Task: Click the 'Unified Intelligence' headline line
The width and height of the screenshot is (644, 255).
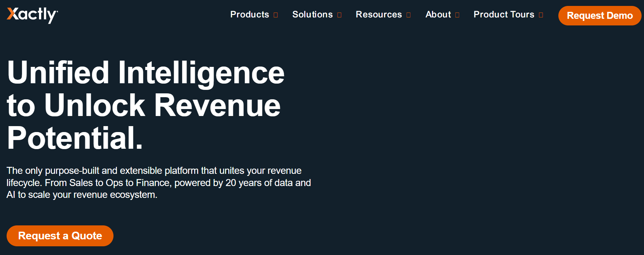Action: (146, 72)
